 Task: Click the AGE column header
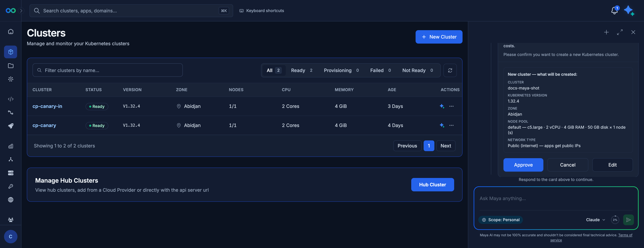coord(392,90)
